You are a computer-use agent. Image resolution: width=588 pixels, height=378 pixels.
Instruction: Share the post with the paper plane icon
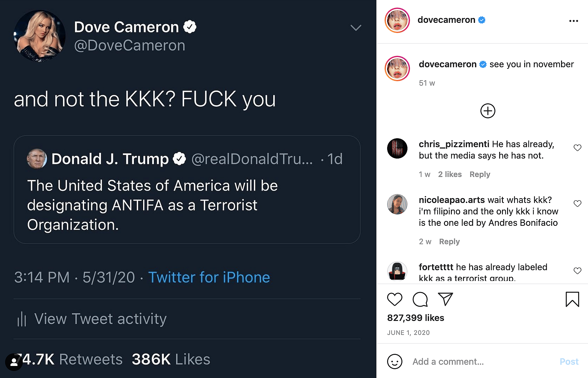[x=445, y=299]
